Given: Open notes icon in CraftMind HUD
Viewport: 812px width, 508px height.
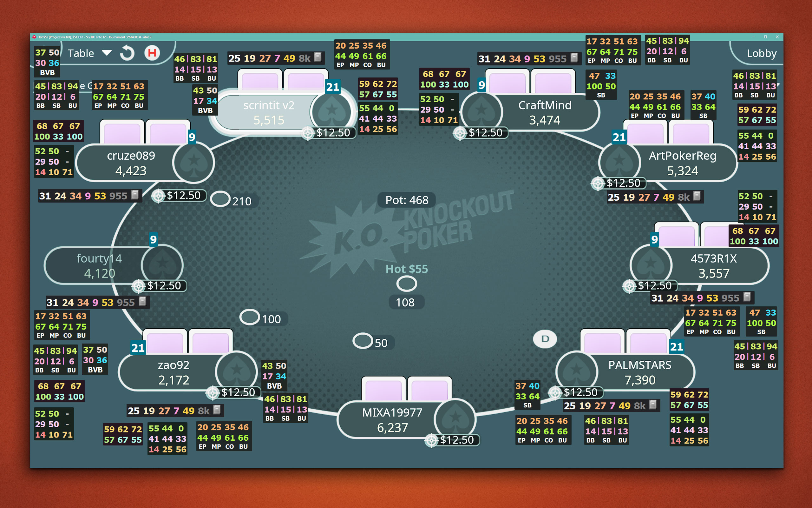Looking at the screenshot, I should (574, 58).
